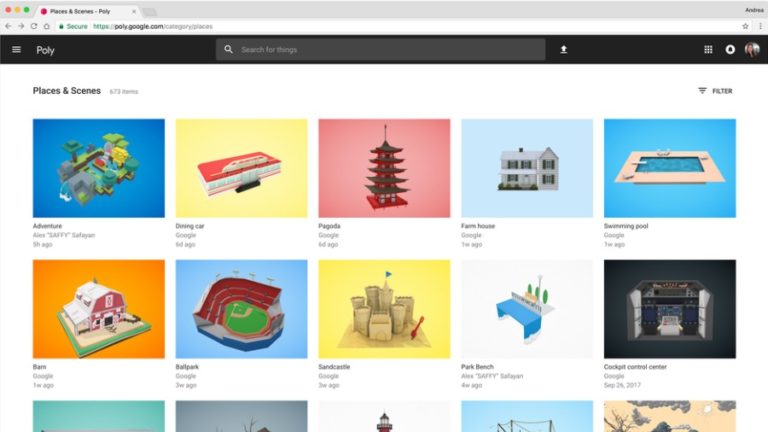Click the 'Cockpit control center' title

click(x=635, y=366)
